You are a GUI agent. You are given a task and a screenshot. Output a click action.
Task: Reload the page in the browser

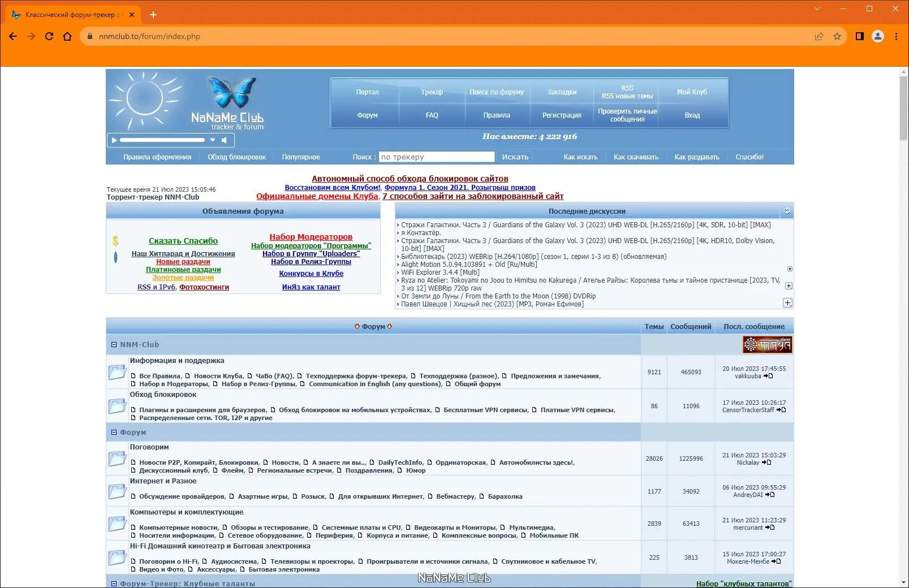[49, 36]
